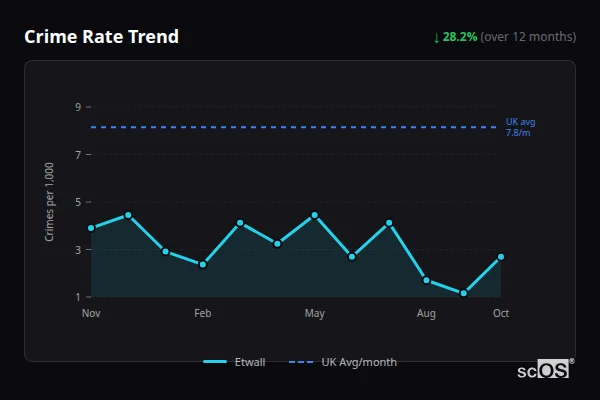The width and height of the screenshot is (600, 400).
Task: Click the Aug data point on chart
Action: point(426,281)
